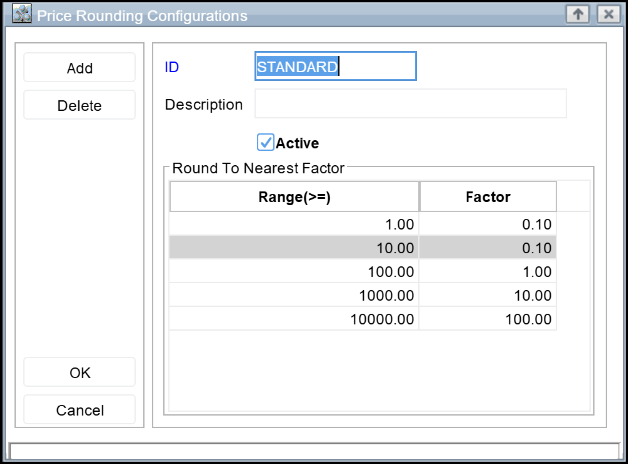The image size is (628, 464).
Task: Click the factor cell 1.00
Action: [x=488, y=271]
